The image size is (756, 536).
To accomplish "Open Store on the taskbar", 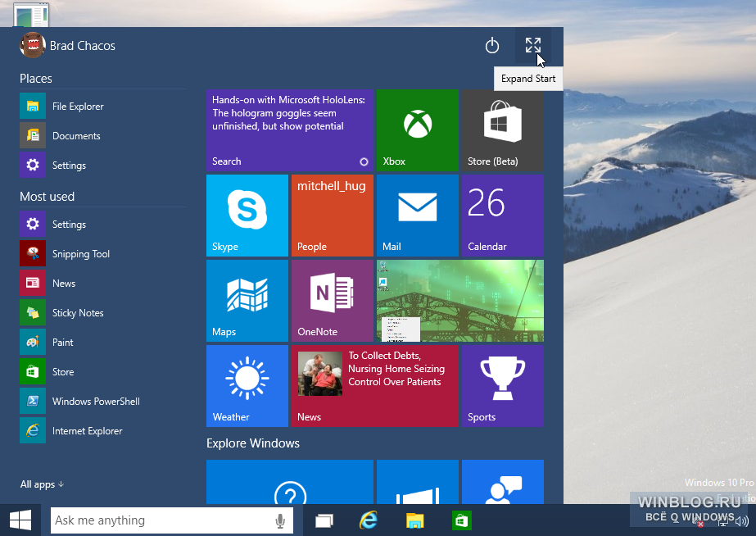I will click(461, 520).
